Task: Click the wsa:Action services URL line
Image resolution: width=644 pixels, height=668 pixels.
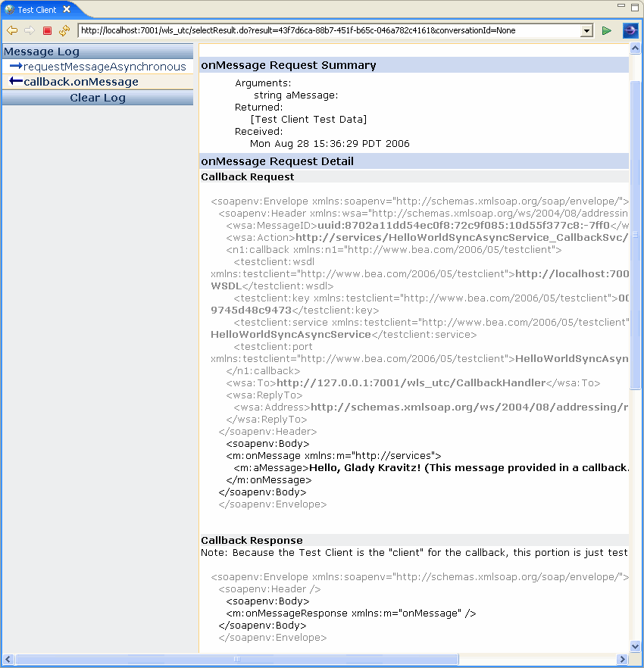Action: 427,237
